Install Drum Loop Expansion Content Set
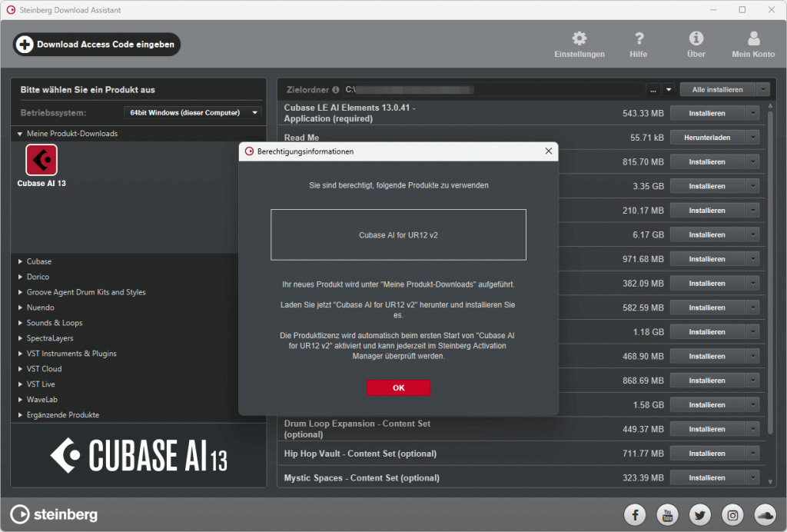 coord(707,429)
